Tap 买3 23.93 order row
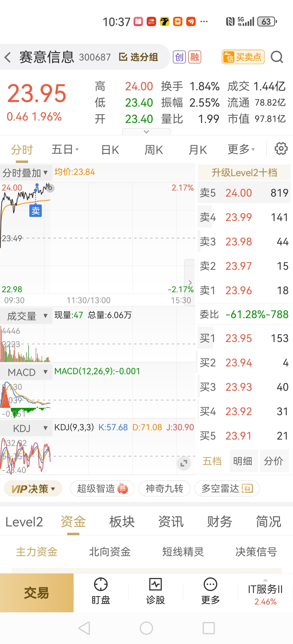Viewport: 293px width, 644px height. tap(244, 387)
